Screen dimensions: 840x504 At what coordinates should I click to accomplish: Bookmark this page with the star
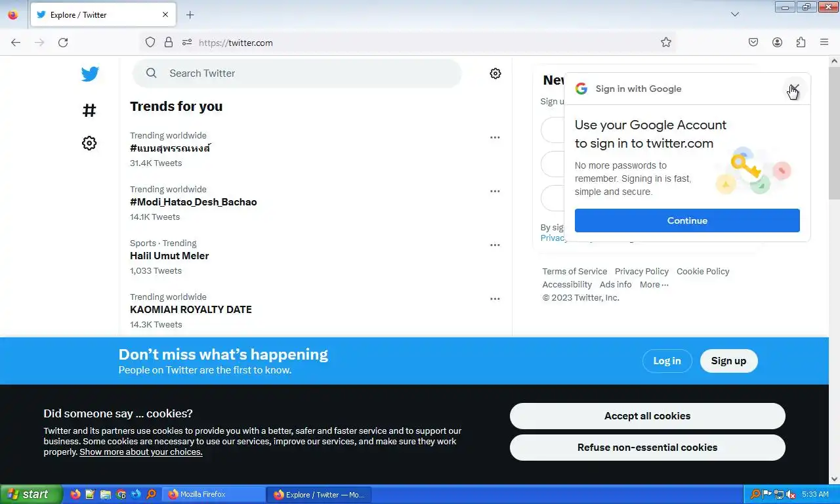point(666,43)
